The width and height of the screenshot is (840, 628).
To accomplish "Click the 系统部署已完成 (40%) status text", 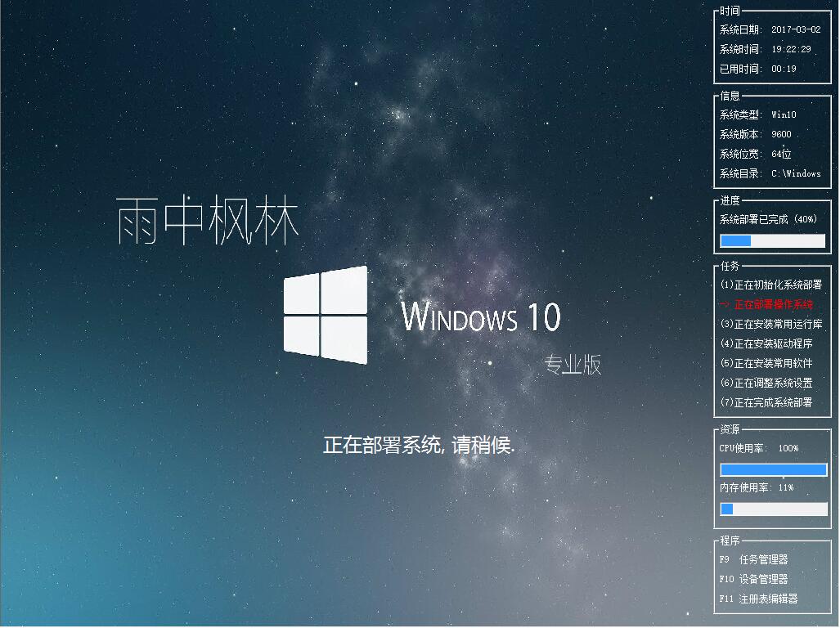I will pos(768,219).
